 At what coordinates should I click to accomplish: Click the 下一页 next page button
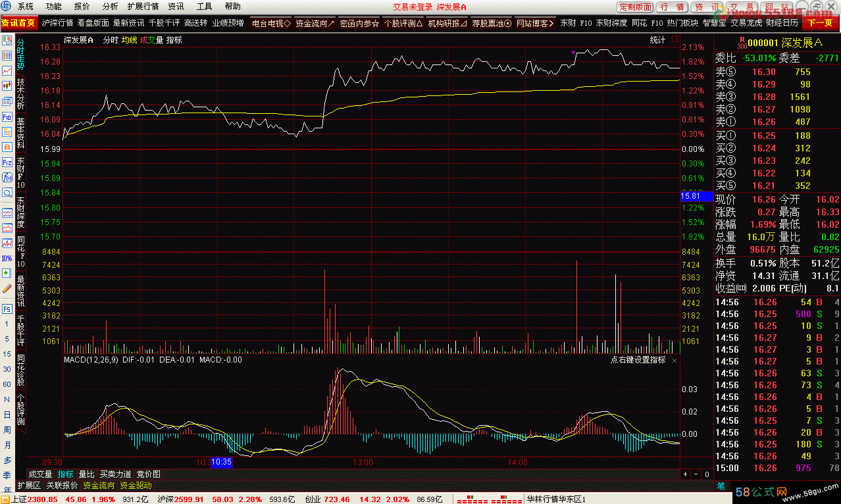819,23
